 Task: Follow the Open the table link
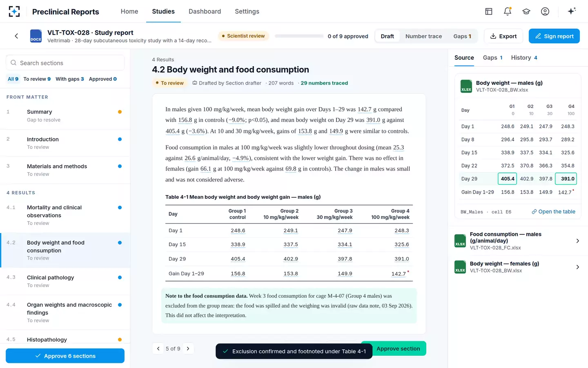[x=553, y=211]
